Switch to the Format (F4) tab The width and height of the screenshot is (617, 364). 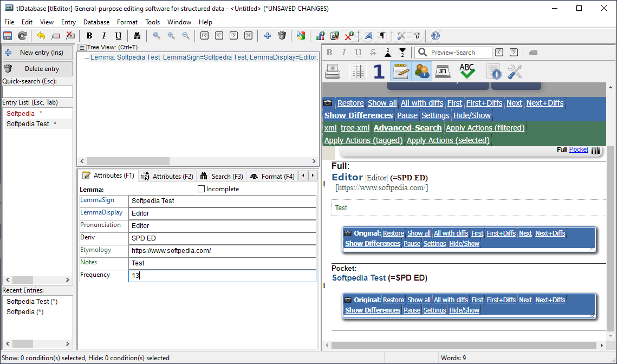[x=272, y=176]
